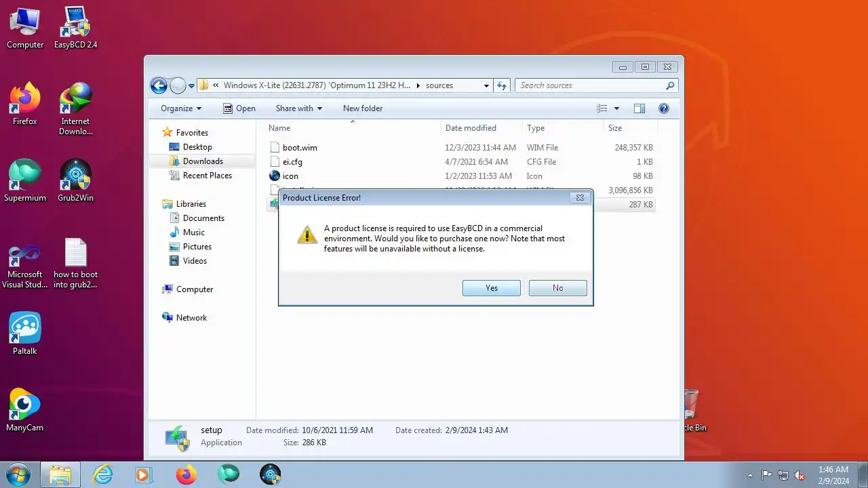Open the Share with dropdown menu
Screen dimensions: 868x488
click(x=299, y=108)
